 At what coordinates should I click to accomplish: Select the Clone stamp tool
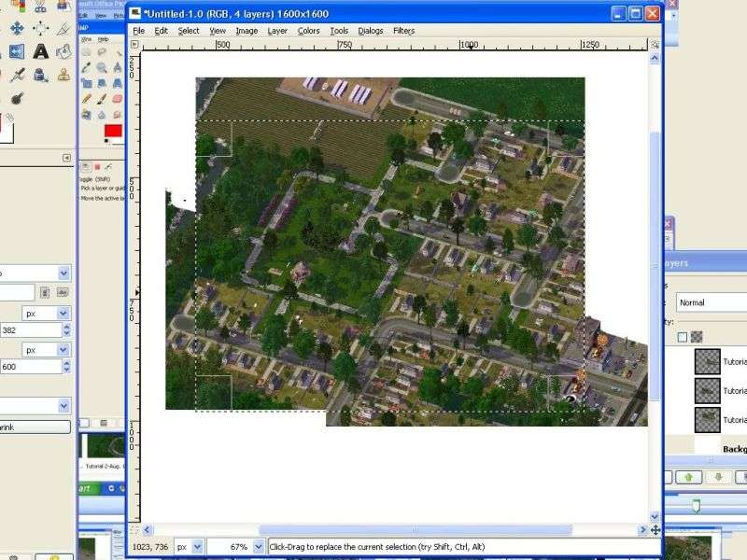point(64,75)
